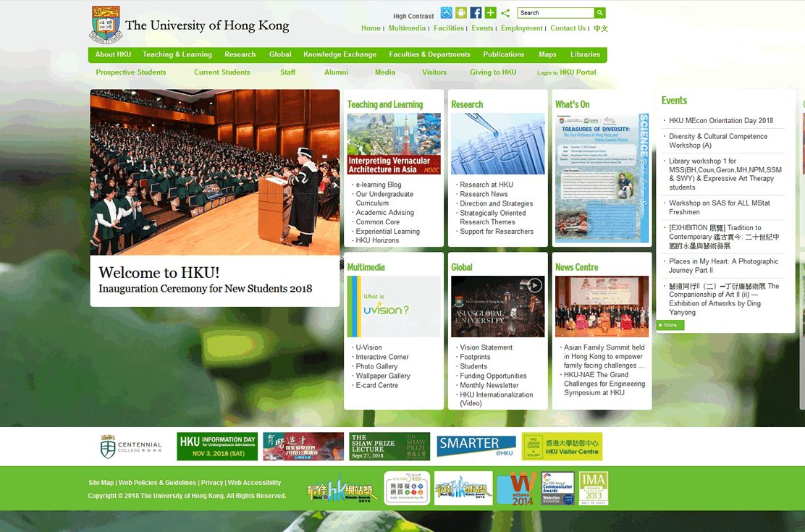Open the App Store icon link
Image resolution: width=805 pixels, height=532 pixels.
446,13
